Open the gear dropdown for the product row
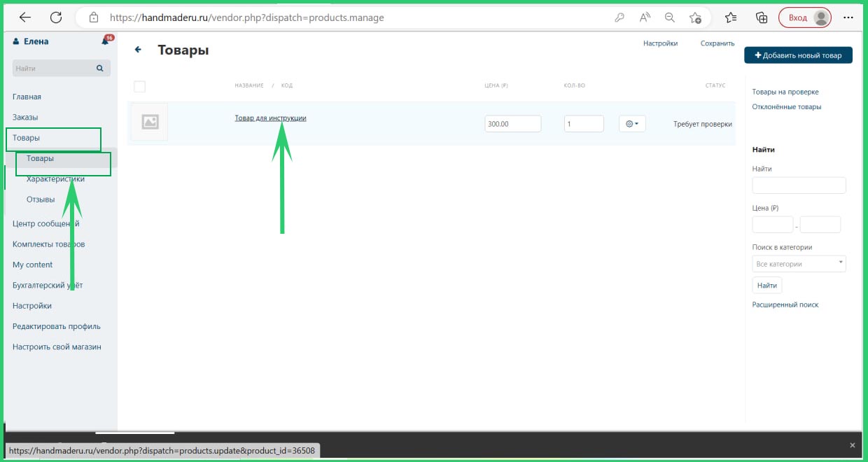Viewport: 868px width, 462px height. click(x=632, y=124)
